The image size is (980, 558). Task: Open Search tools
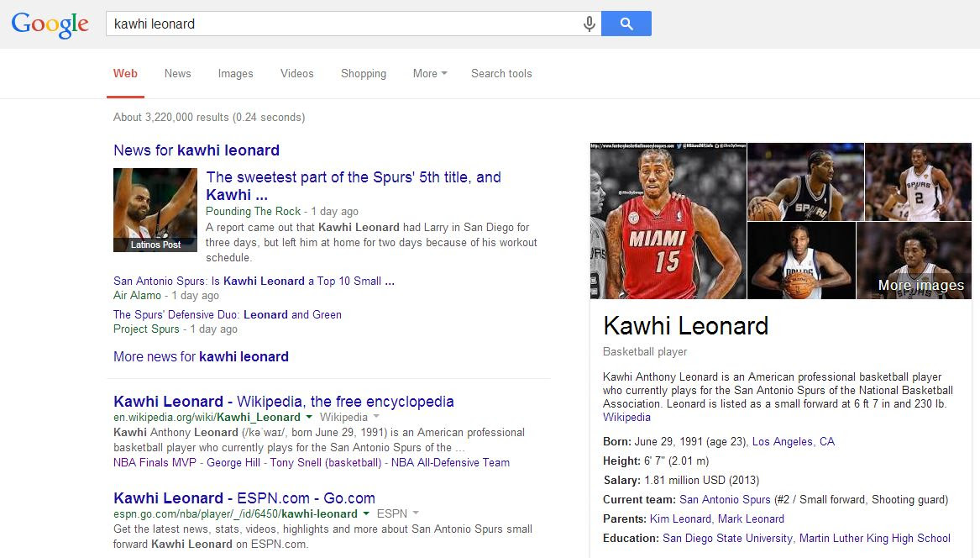[501, 73]
